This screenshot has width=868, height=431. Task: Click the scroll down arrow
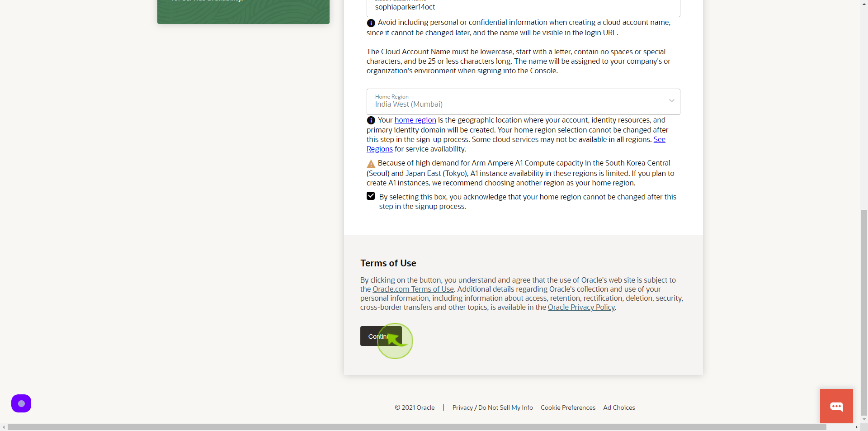pyautogui.click(x=864, y=419)
